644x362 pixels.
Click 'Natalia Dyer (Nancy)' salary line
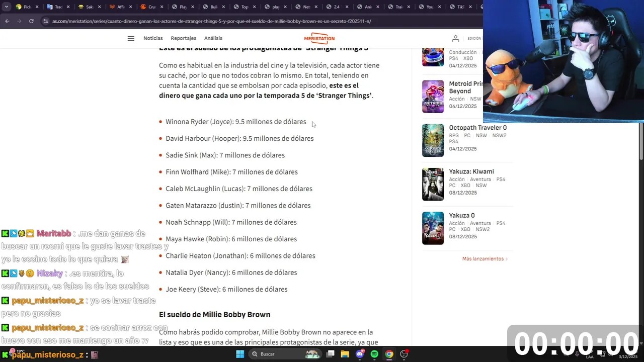pos(231,273)
